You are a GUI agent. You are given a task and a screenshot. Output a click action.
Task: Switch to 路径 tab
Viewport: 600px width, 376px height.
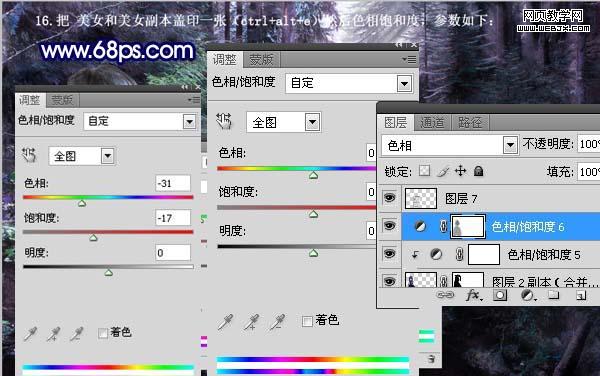[470, 123]
